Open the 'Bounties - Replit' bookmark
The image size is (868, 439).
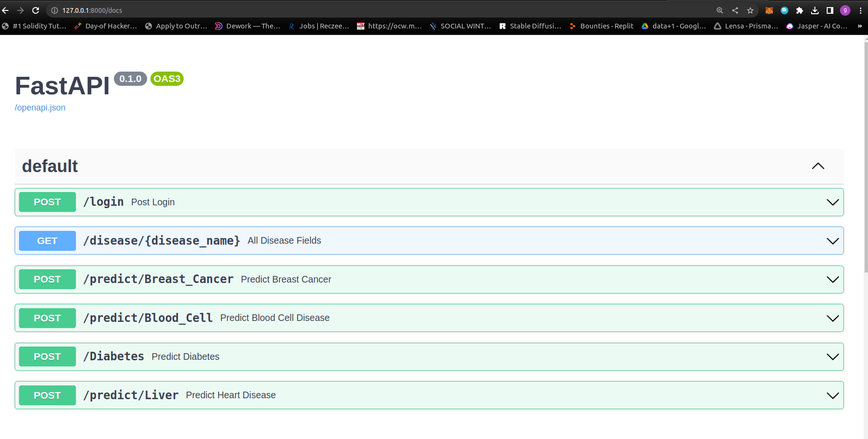[x=602, y=26]
